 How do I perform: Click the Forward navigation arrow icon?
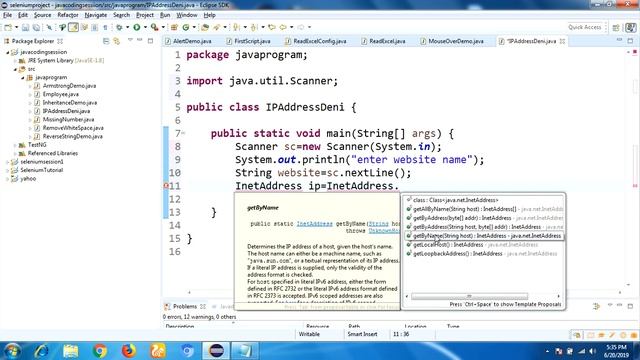301,27
